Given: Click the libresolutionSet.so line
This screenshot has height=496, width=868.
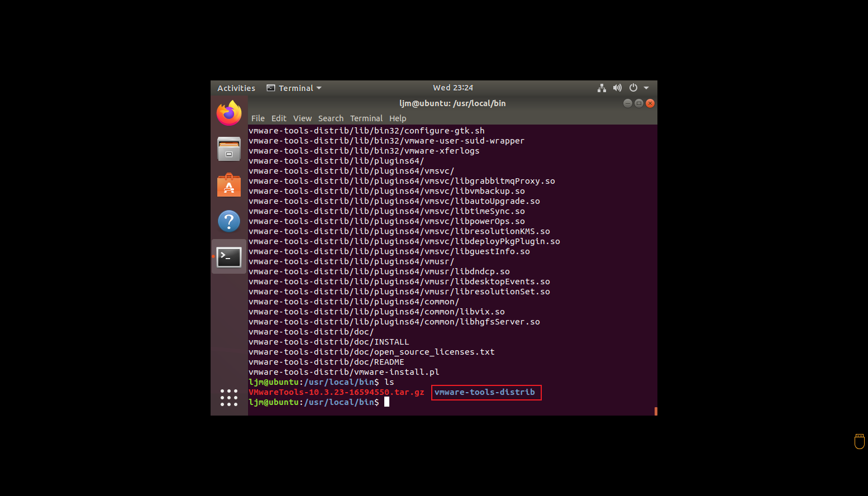Looking at the screenshot, I should pyautogui.click(x=399, y=292).
